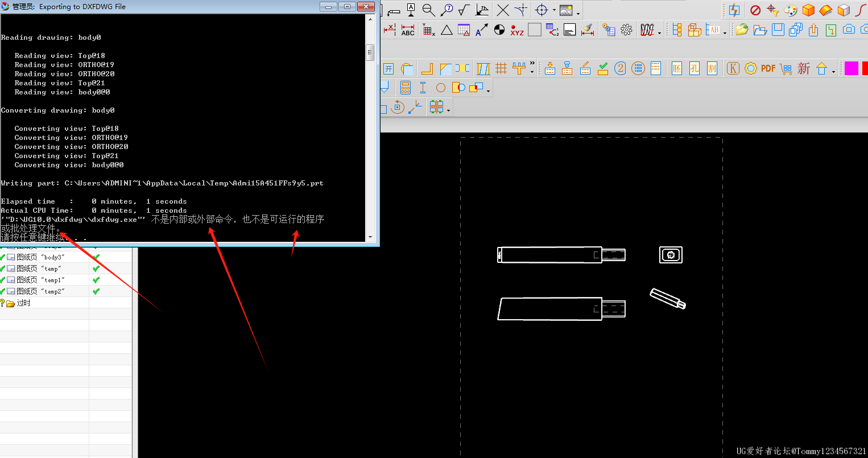The width and height of the screenshot is (868, 458).
Task: Click the circled K icon
Action: (733, 69)
